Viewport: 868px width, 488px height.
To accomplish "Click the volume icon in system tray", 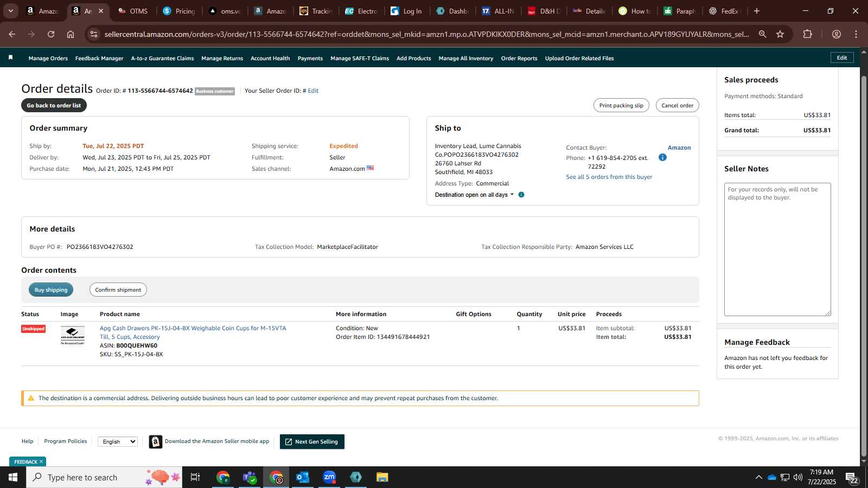I will point(798,477).
